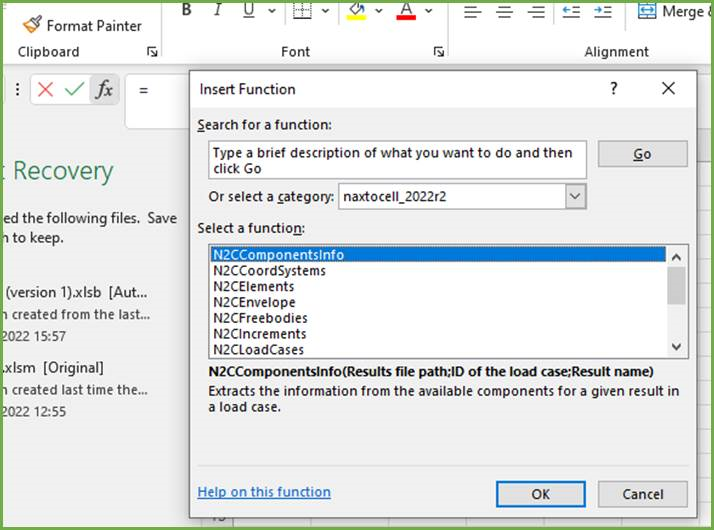This screenshot has width=714, height=530.
Task: Open the naxtocell_2022r2 category dropdown
Action: point(575,197)
